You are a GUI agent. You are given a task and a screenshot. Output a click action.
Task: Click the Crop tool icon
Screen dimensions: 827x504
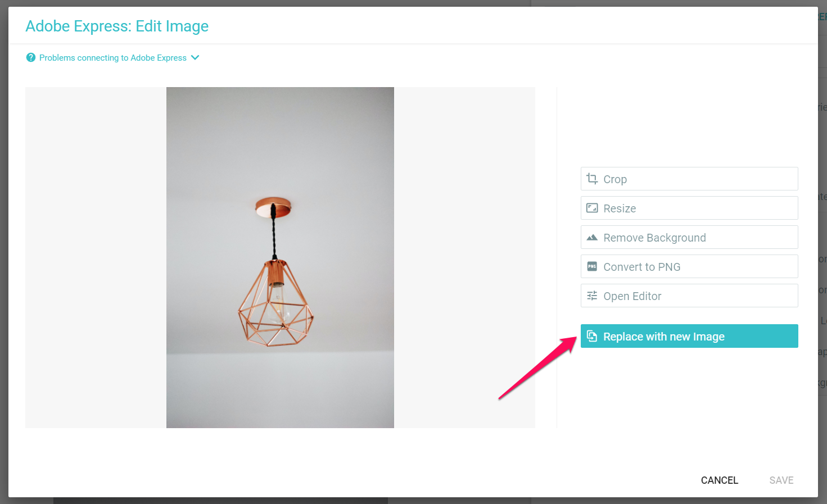coord(592,179)
